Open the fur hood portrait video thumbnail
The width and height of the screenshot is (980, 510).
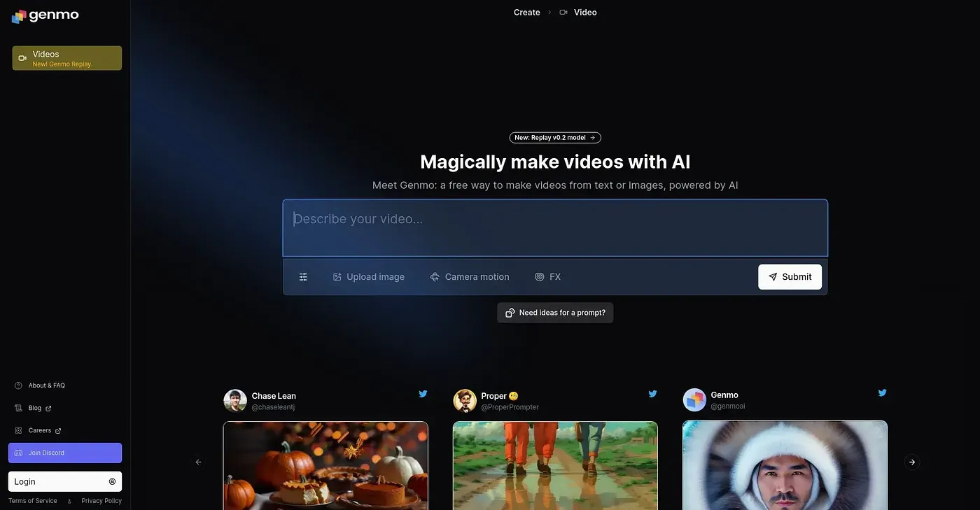click(x=785, y=465)
